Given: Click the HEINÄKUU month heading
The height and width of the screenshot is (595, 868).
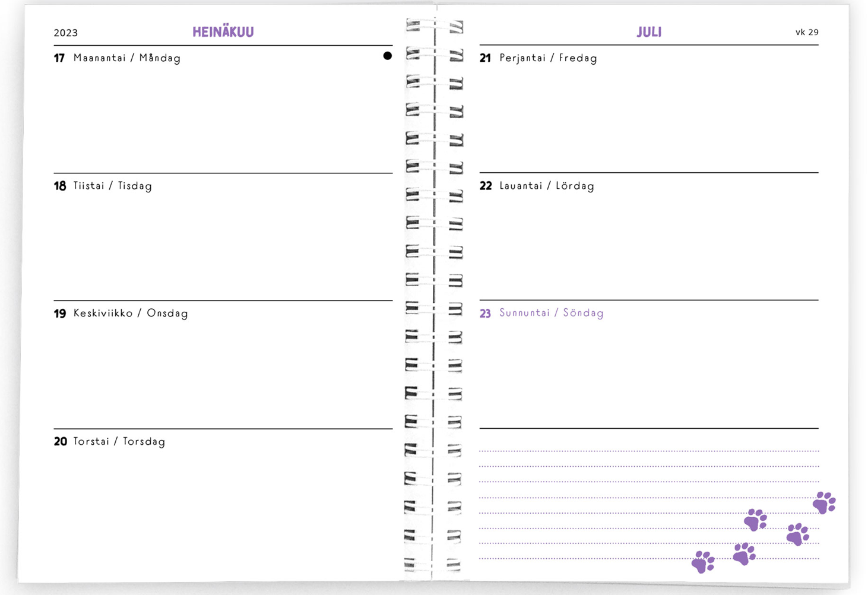Looking at the screenshot, I should click(223, 32).
